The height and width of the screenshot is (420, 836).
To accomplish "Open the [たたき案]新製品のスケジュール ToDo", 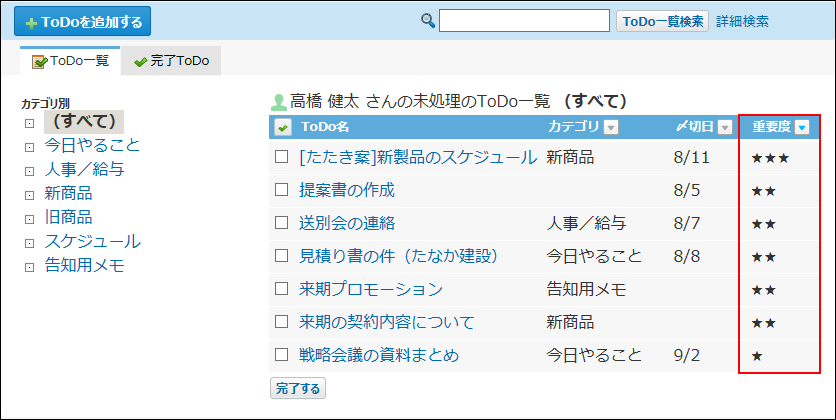I will tap(418, 157).
